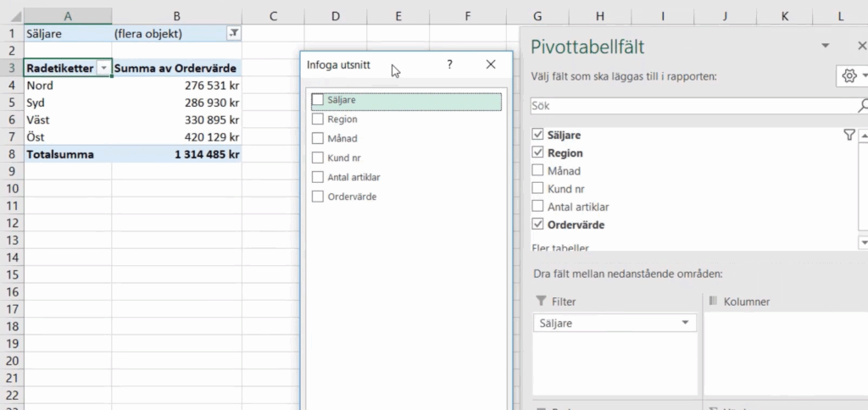The image size is (868, 410).
Task: Enable the Kund nr field in Pivottabellfält
Action: 537,189
